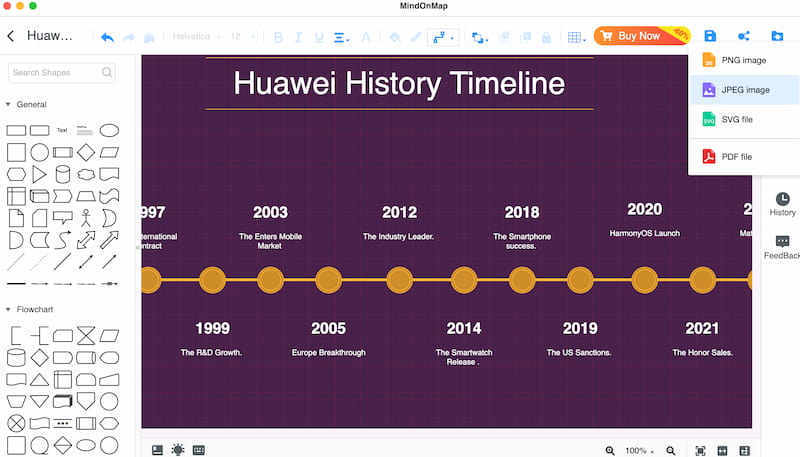Open the table insert dropdown
The width and height of the screenshot is (800, 457).
tap(577, 37)
